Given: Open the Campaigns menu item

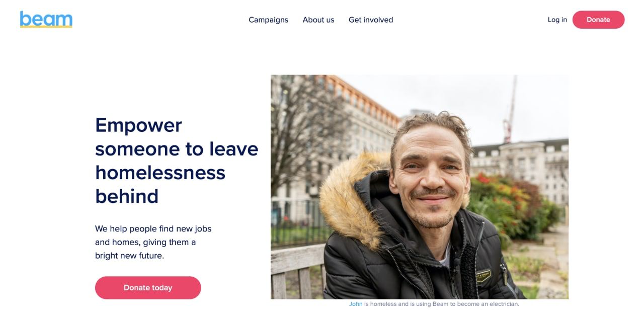Looking at the screenshot, I should tap(268, 20).
